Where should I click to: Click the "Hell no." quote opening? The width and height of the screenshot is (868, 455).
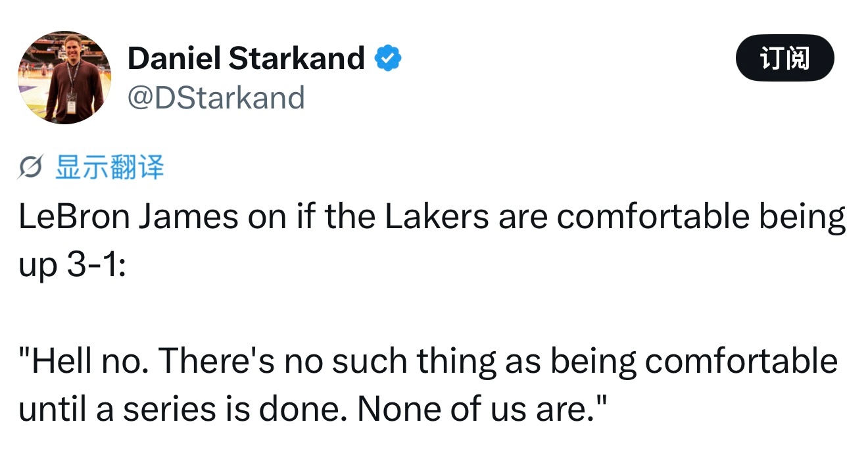coord(84,360)
